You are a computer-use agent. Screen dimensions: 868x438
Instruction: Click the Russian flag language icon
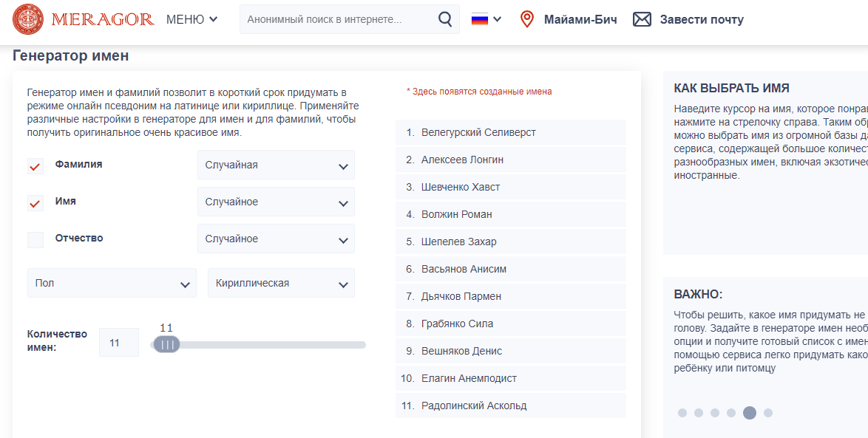coord(480,19)
